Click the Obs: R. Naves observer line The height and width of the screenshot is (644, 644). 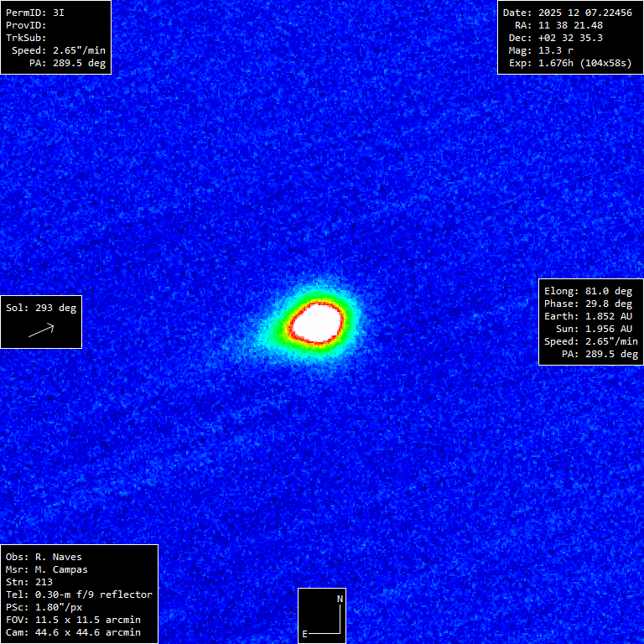click(44, 557)
